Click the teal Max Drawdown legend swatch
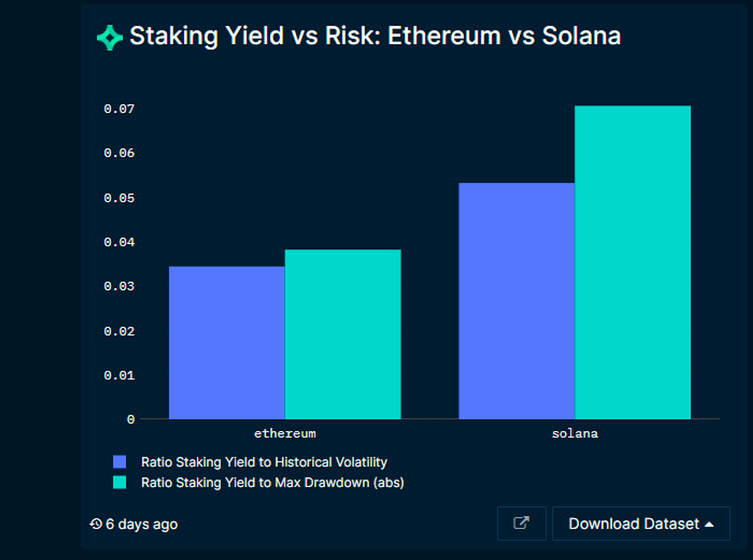The width and height of the screenshot is (753, 560). point(119,483)
